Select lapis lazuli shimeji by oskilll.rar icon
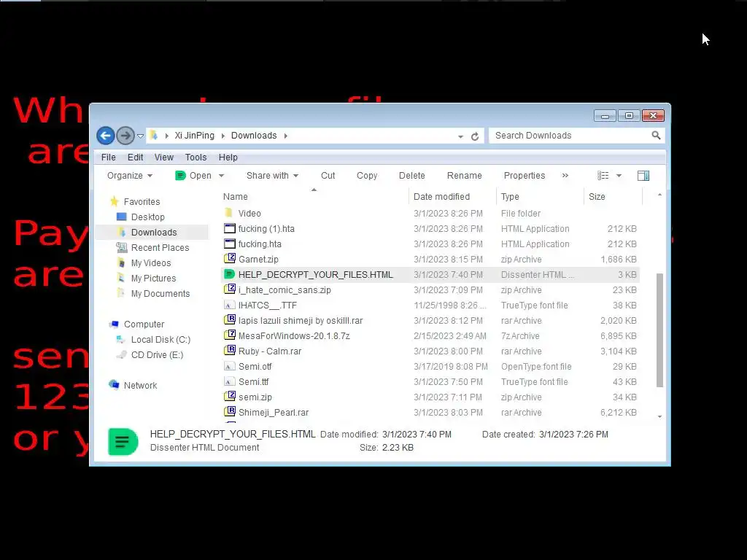 [230, 319]
